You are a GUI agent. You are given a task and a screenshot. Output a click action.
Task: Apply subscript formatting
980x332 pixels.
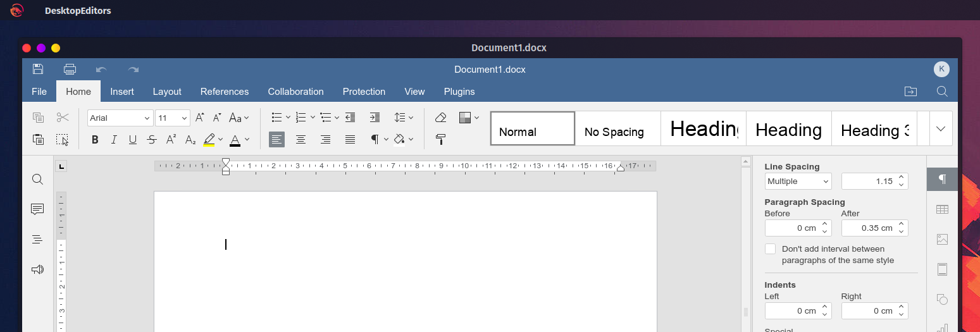pyautogui.click(x=190, y=139)
